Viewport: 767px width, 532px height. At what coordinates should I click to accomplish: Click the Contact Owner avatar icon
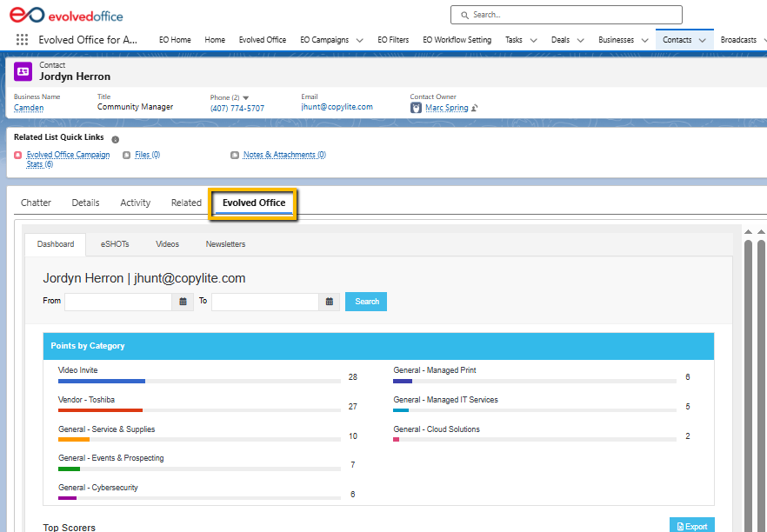[416, 108]
